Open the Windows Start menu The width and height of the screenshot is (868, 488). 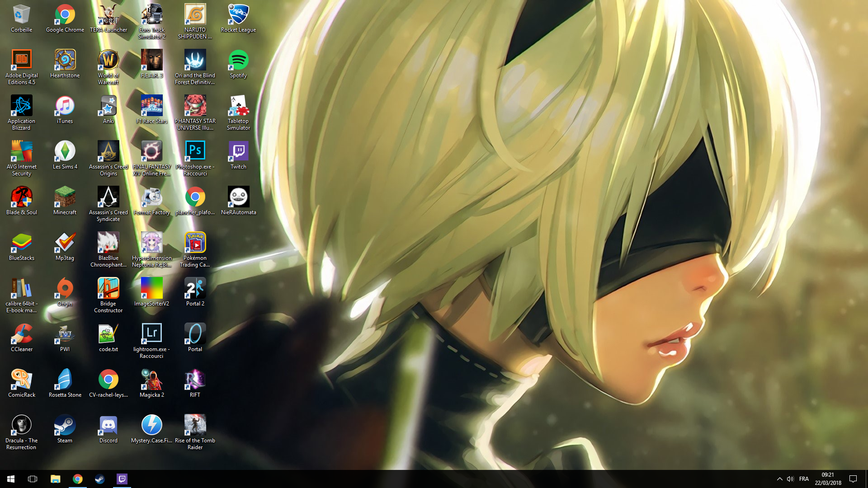11,479
